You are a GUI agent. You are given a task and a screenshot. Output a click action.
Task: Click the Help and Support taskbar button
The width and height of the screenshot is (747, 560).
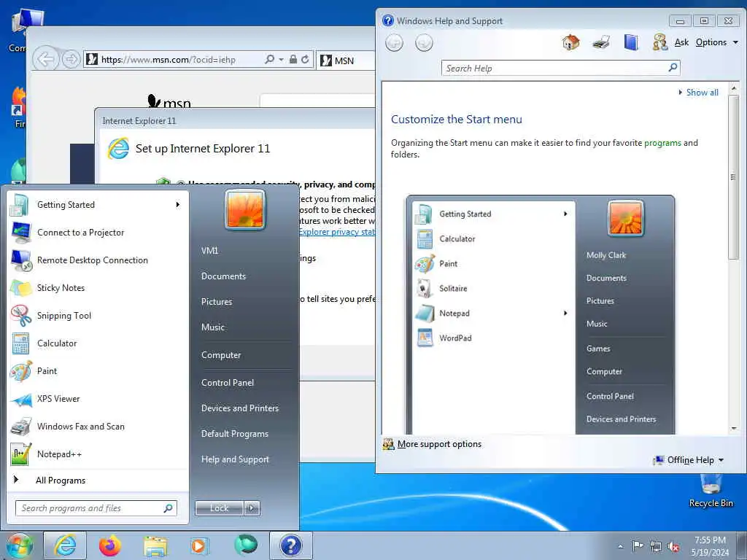[291, 545]
